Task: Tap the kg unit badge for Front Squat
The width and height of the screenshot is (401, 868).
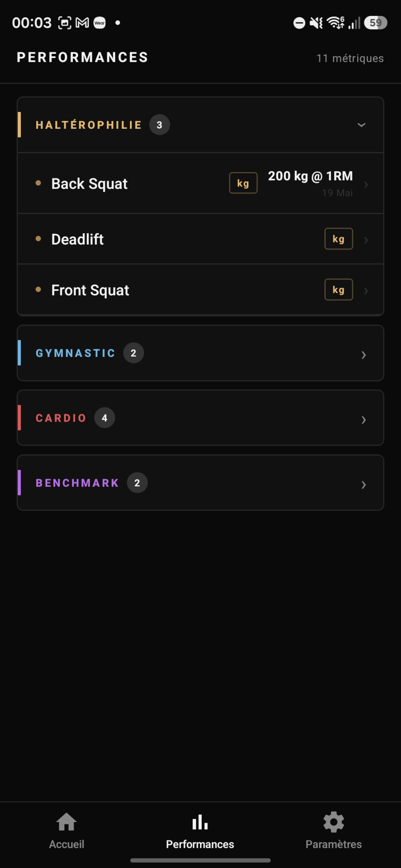Action: click(338, 289)
